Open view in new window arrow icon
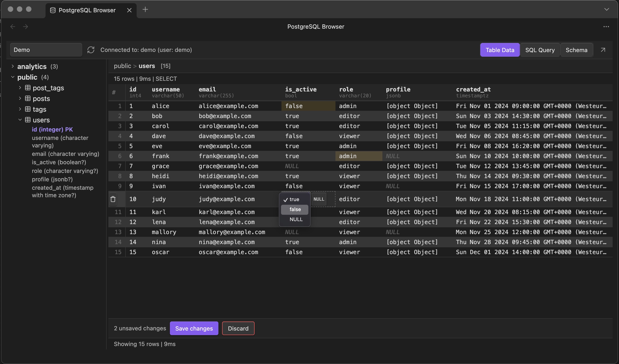The image size is (619, 364). 603,50
